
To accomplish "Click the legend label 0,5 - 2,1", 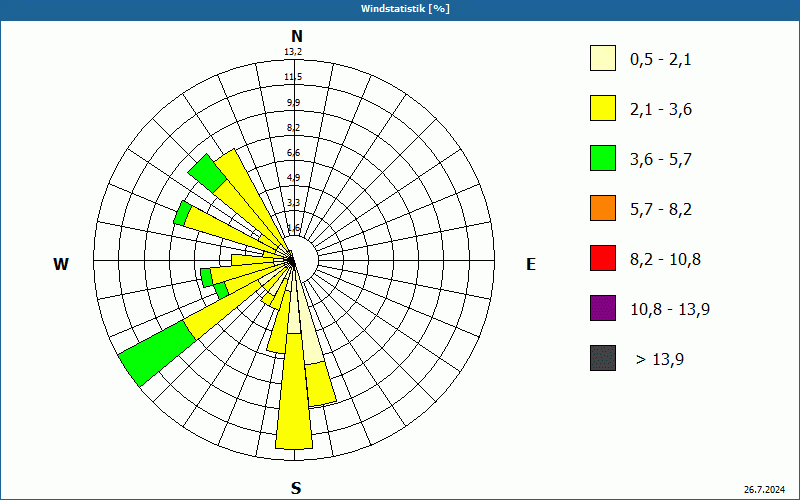I will (x=661, y=60).
